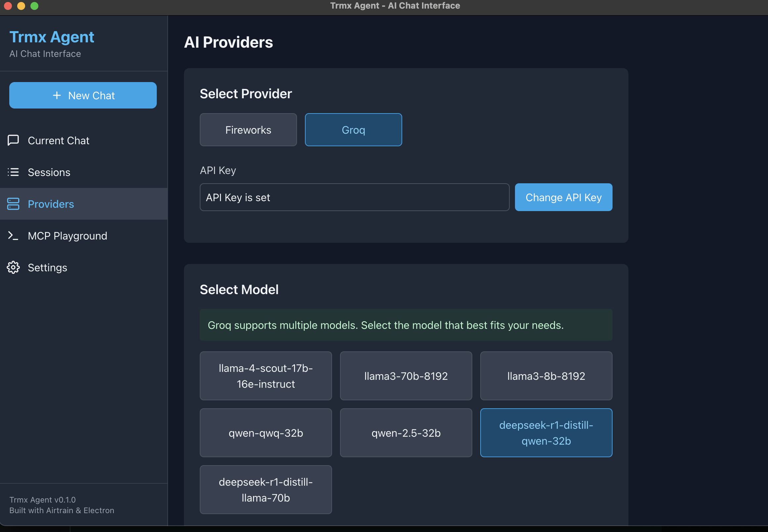Click the API Key label

point(218,170)
